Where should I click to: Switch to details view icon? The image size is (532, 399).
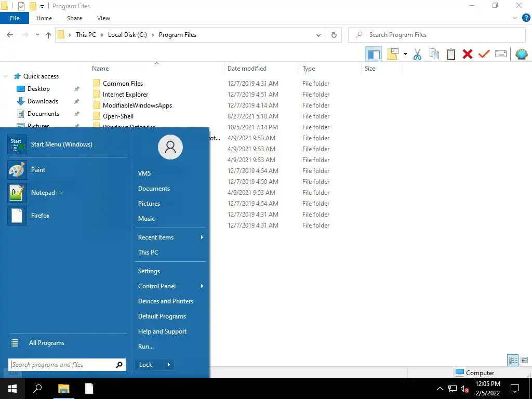[x=513, y=360]
